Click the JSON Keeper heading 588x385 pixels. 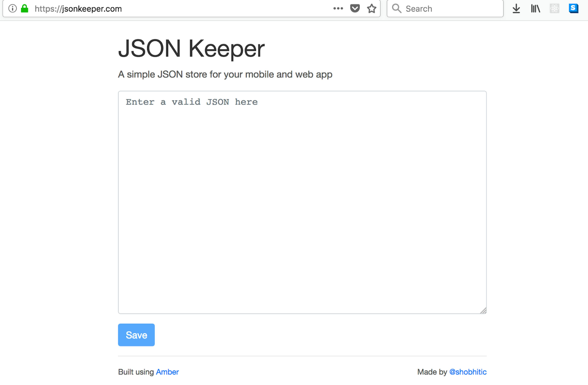click(191, 49)
